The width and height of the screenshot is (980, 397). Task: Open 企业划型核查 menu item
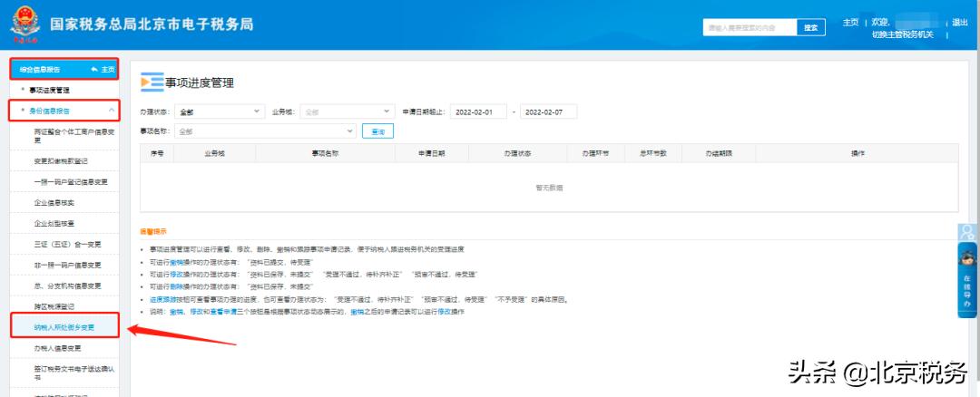[54, 224]
